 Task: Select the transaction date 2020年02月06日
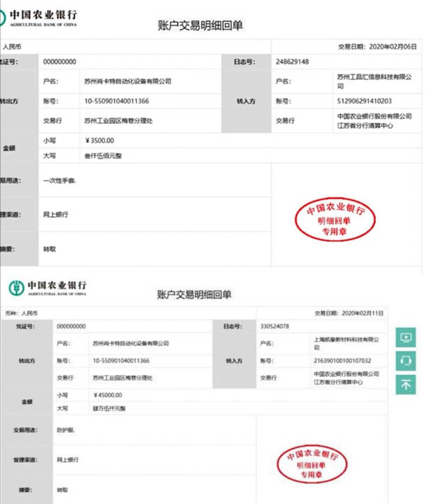(x=392, y=47)
